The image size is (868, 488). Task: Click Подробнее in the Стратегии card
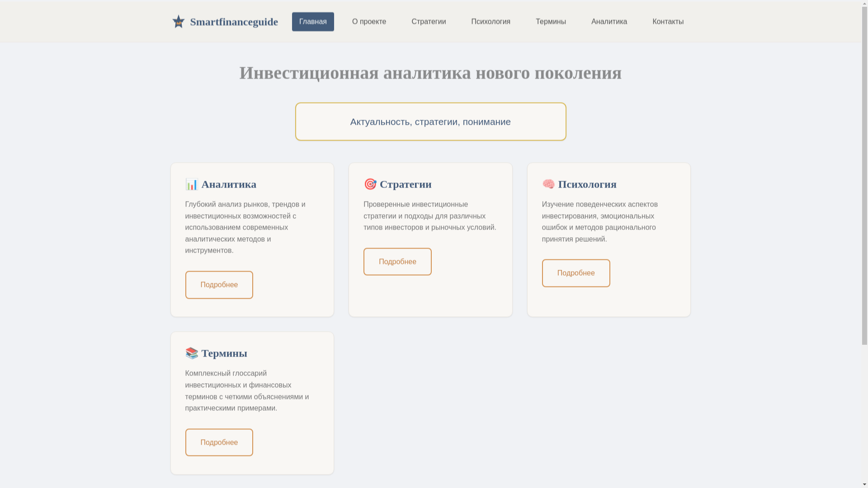pyautogui.click(x=397, y=262)
